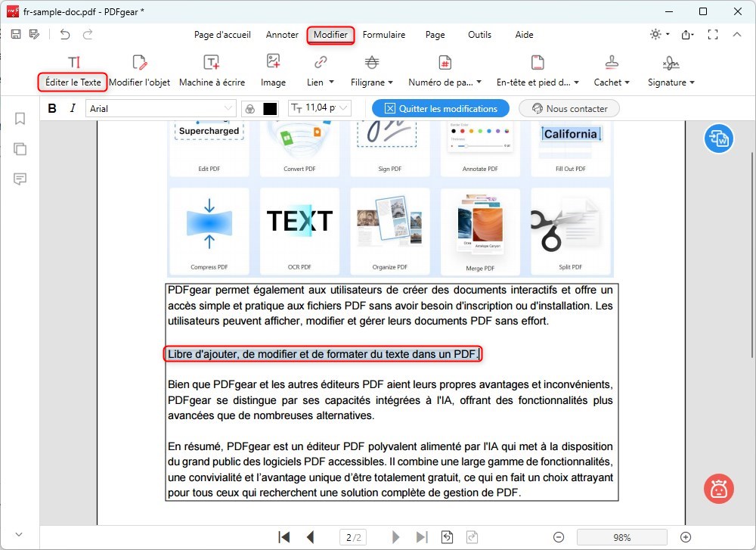Image resolution: width=756 pixels, height=550 pixels.
Task: Click the Numéro de page tool
Action: point(445,72)
